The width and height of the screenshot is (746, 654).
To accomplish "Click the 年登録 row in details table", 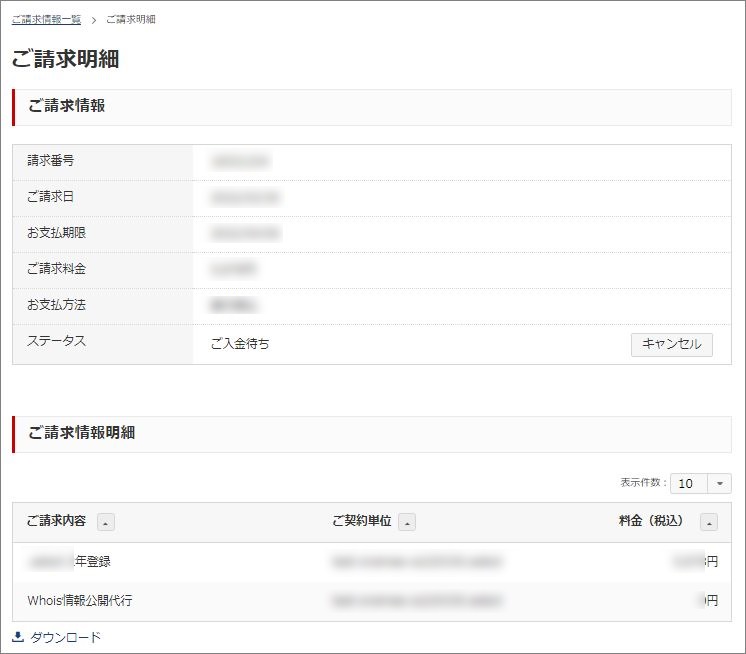I will tap(92, 562).
